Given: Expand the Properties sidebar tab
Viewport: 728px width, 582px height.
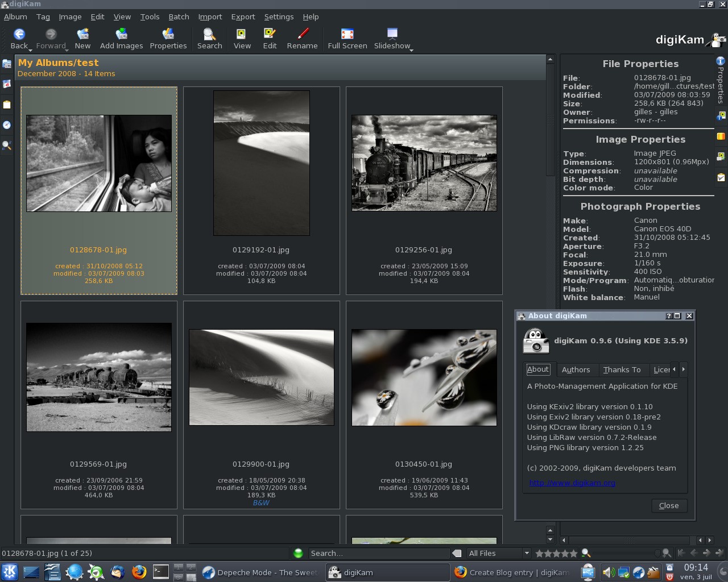Looking at the screenshot, I should click(721, 80).
